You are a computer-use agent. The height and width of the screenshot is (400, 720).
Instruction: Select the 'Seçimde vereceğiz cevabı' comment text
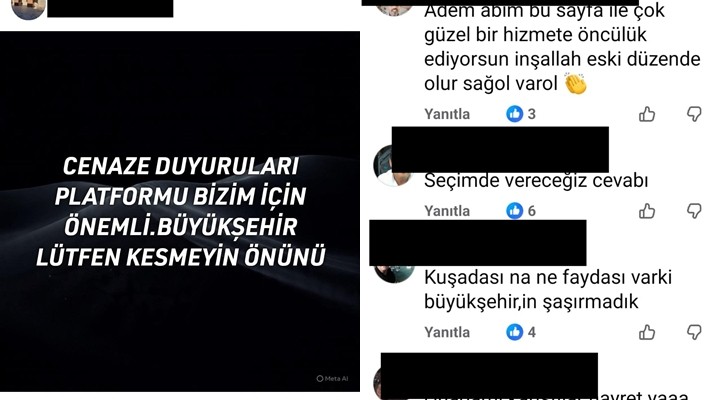tap(536, 180)
